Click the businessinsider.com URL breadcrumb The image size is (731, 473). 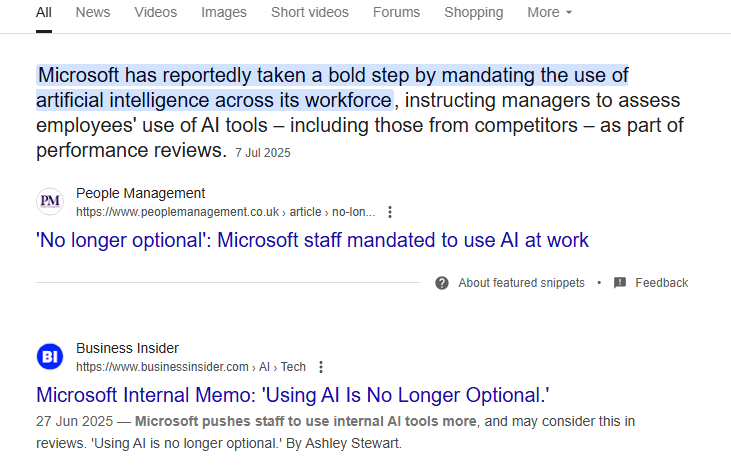click(191, 367)
